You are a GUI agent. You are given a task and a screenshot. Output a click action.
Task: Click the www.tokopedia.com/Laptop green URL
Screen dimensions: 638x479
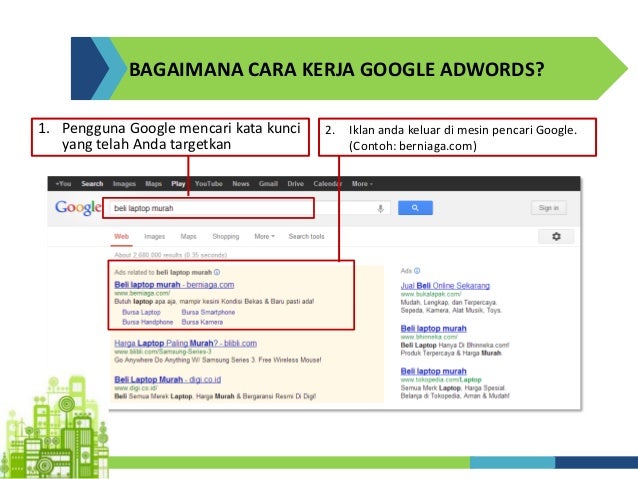(441, 380)
